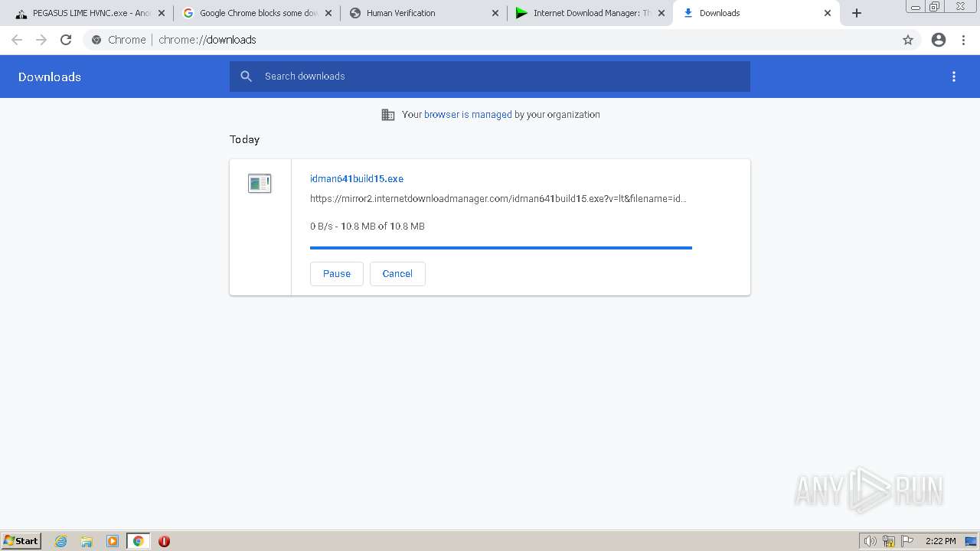Screen dimensions: 980x551
Task: Click the red Opera icon in taskbar
Action: (164, 541)
